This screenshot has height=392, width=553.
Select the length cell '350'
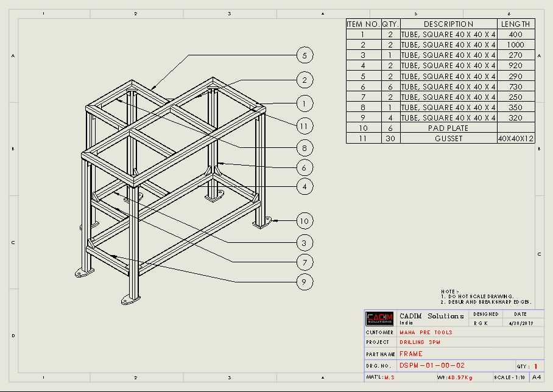tap(516, 107)
